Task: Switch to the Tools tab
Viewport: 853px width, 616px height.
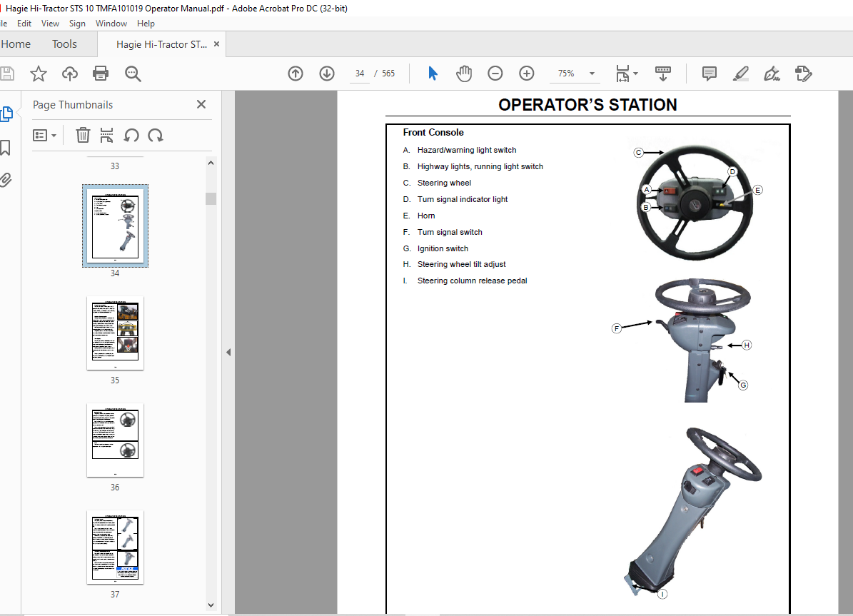Action: [x=65, y=44]
